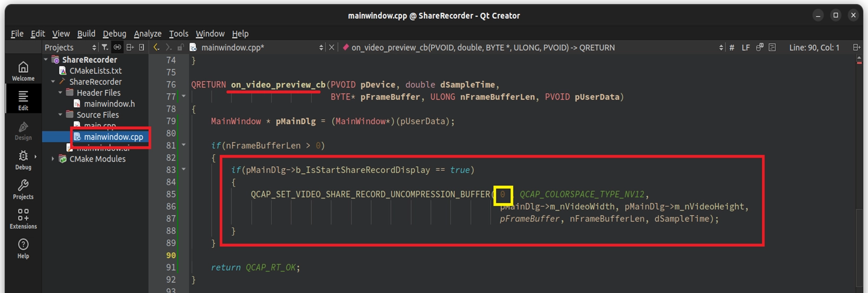Image resolution: width=868 pixels, height=293 pixels.
Task: Select Source Files folder label
Action: 98,115
